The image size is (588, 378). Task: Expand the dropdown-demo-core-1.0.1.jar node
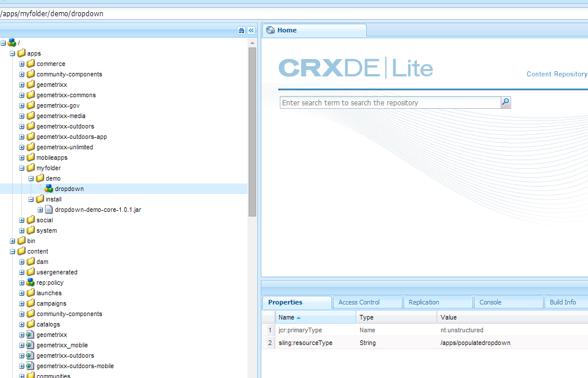click(40, 210)
